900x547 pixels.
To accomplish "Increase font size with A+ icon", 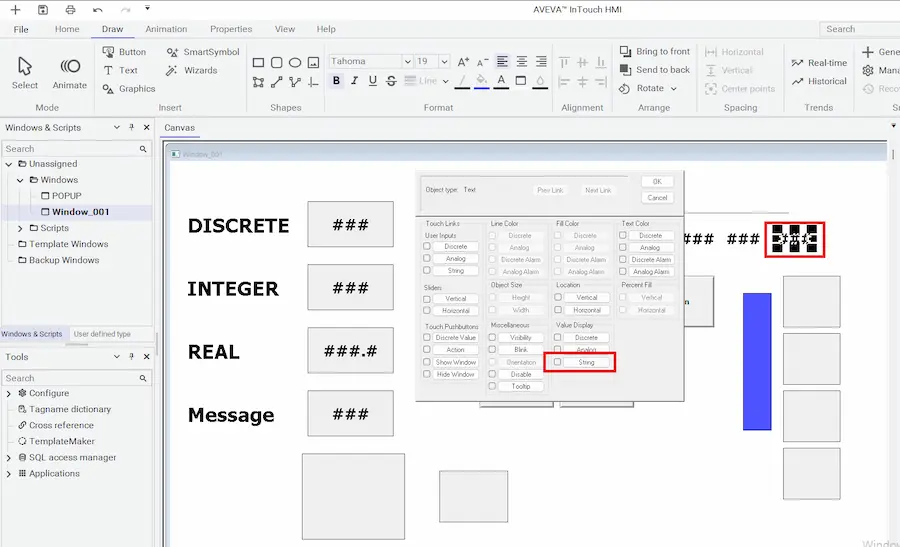I will (463, 61).
